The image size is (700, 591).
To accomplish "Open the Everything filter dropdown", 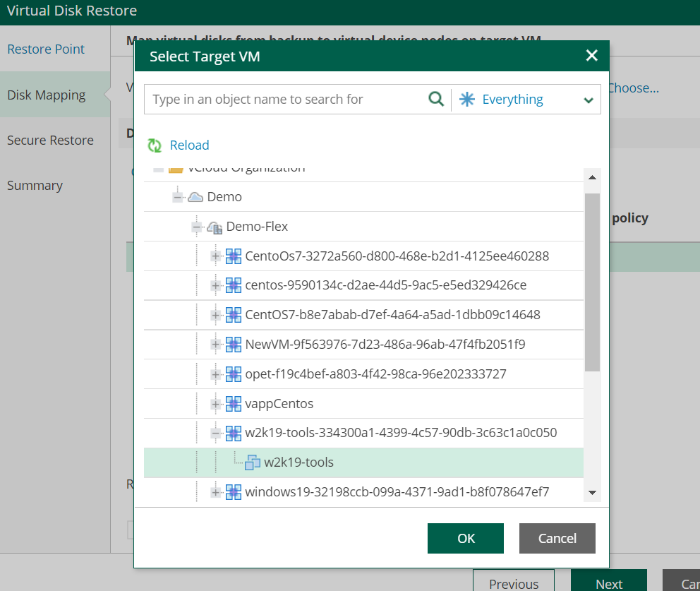I will [x=588, y=100].
